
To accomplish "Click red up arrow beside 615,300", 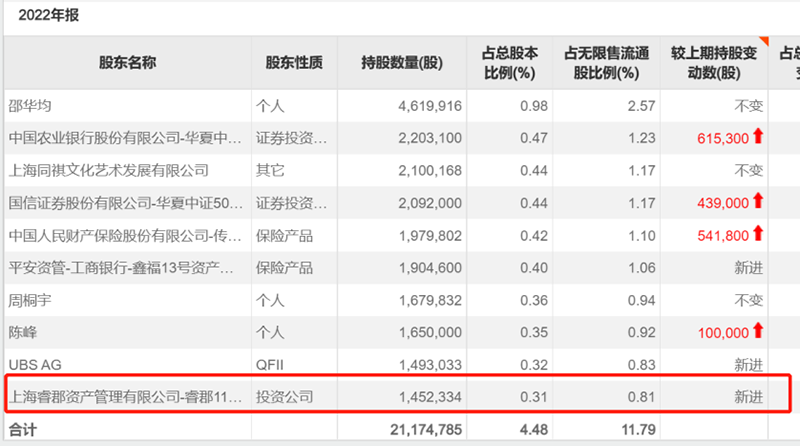I will click(x=758, y=136).
